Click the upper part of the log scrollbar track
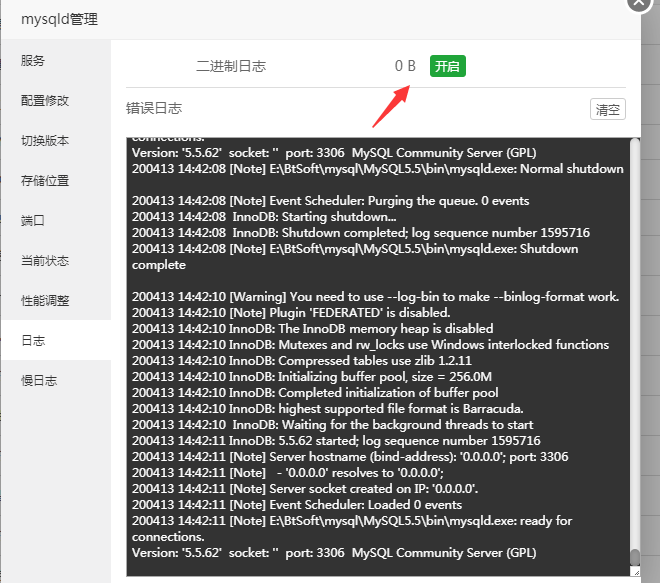This screenshot has height=583, width=660. pyautogui.click(x=634, y=250)
